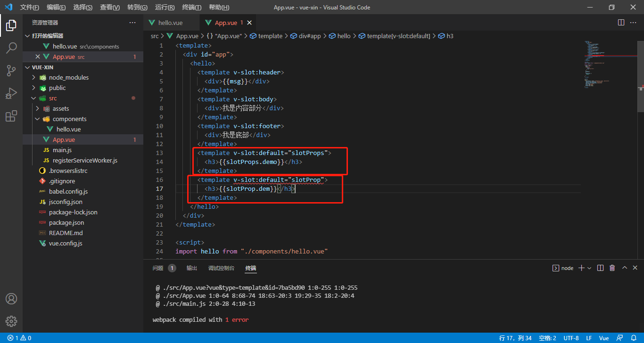Maximize the panel with up chevron
Viewport: 644px width, 343px height.
(624, 268)
